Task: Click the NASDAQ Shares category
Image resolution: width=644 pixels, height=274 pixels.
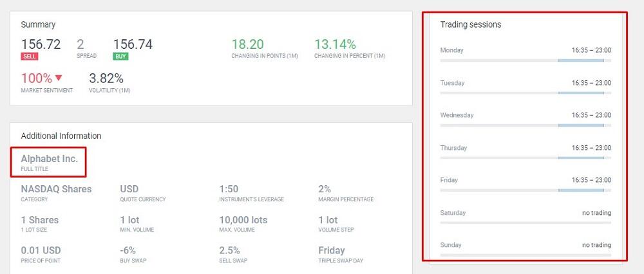Action: (56, 189)
